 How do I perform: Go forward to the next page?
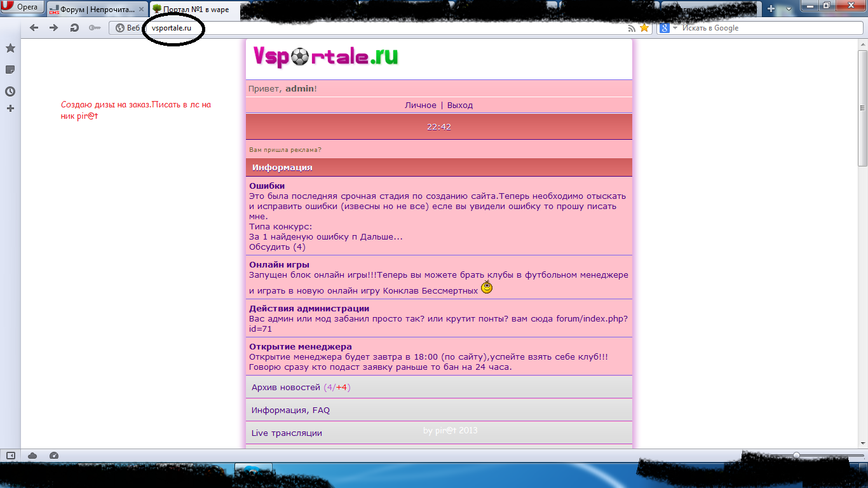click(x=54, y=28)
